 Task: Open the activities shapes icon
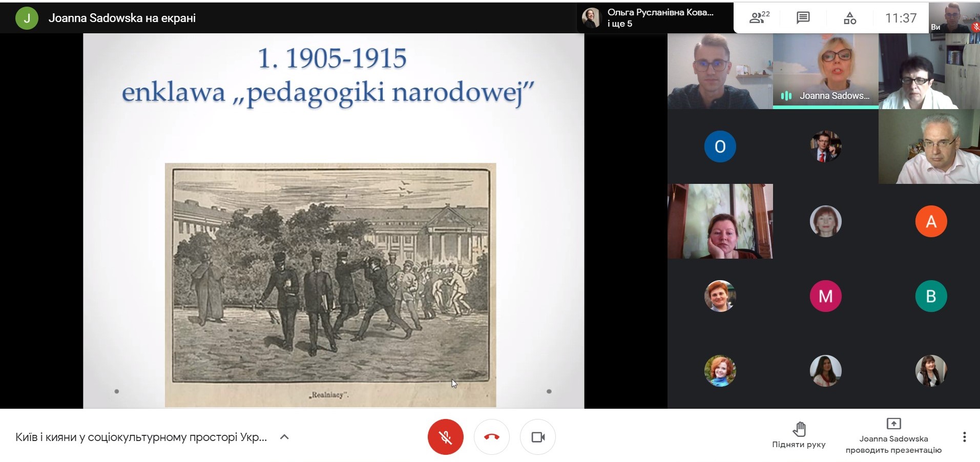point(849,18)
